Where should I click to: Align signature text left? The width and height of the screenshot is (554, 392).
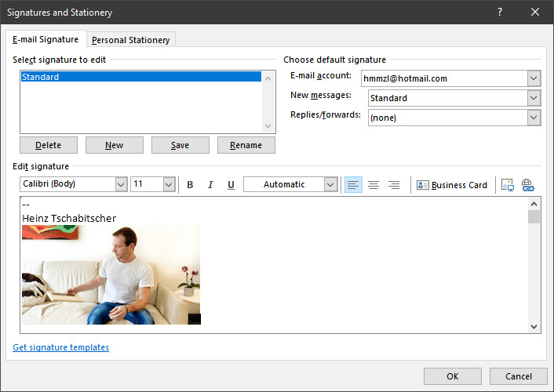click(353, 185)
